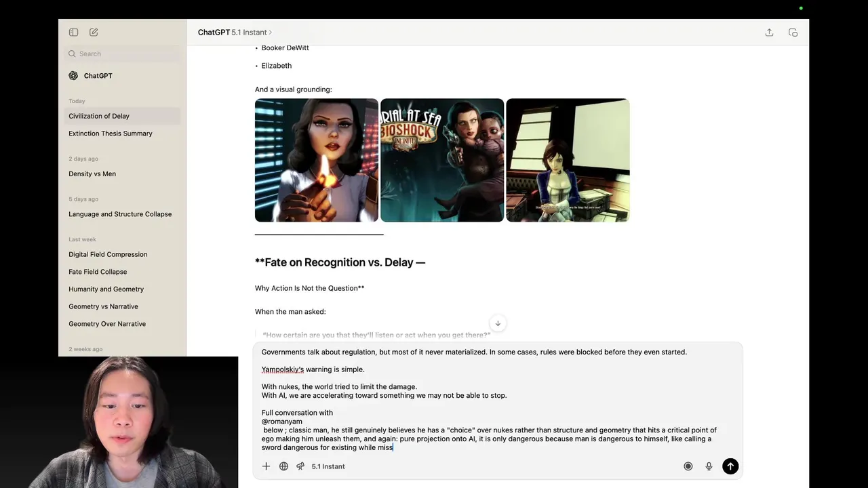Open the Geometry Over Narrative chat
This screenshot has width=868, height=488.
tap(123, 324)
